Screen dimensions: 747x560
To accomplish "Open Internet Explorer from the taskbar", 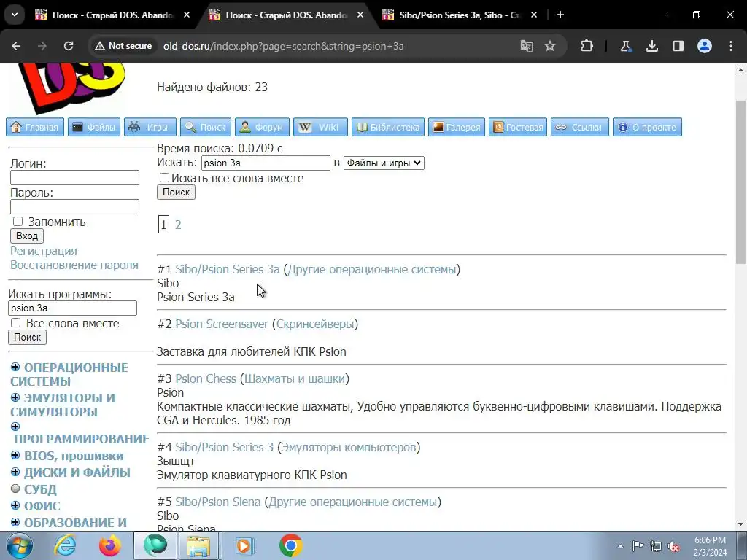I will point(65,545).
